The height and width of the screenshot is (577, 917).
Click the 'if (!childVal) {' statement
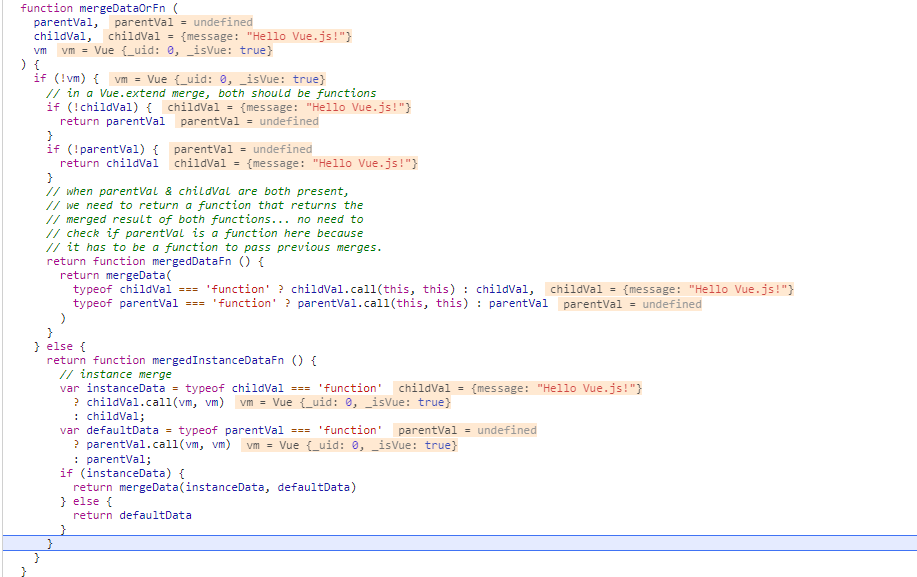pyautogui.click(x=99, y=107)
